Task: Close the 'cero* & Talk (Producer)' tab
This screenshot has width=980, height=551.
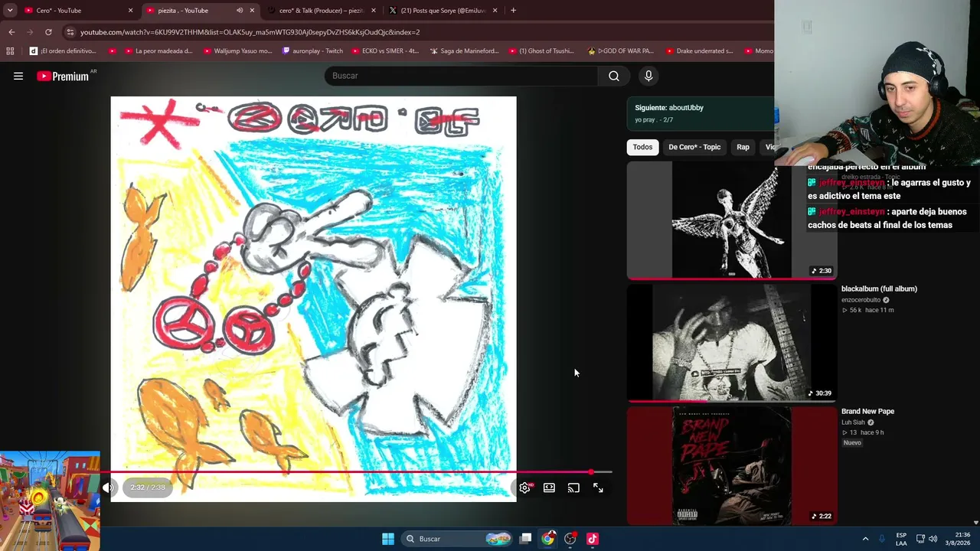Action: pos(374,11)
